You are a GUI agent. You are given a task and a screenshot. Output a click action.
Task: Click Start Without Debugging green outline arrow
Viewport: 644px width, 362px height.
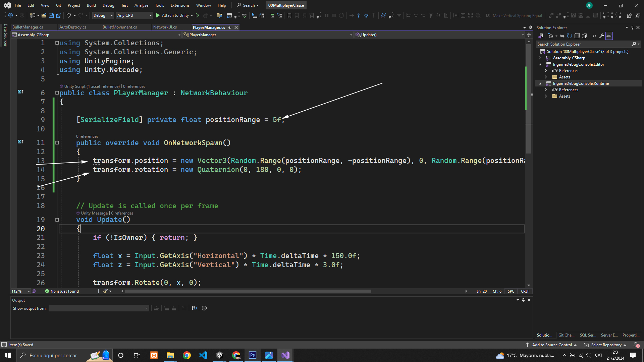point(198,15)
